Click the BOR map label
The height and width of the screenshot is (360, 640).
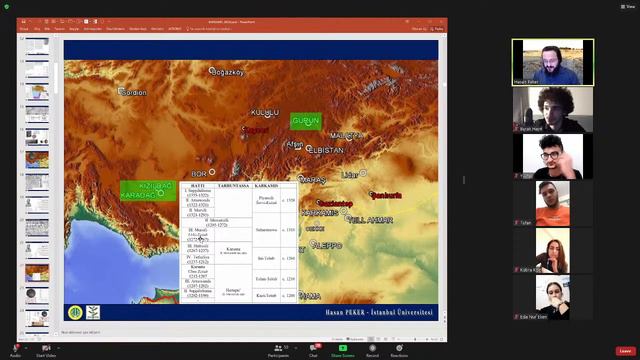click(199, 174)
